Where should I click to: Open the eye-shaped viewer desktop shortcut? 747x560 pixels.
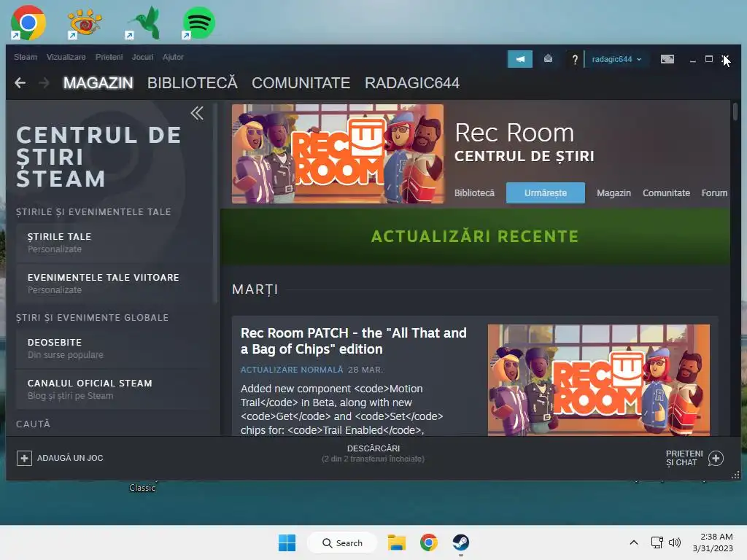(85, 23)
